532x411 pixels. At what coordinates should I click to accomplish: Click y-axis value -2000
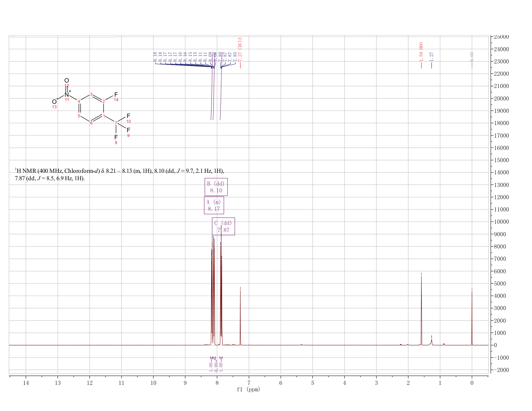pyautogui.click(x=501, y=370)
